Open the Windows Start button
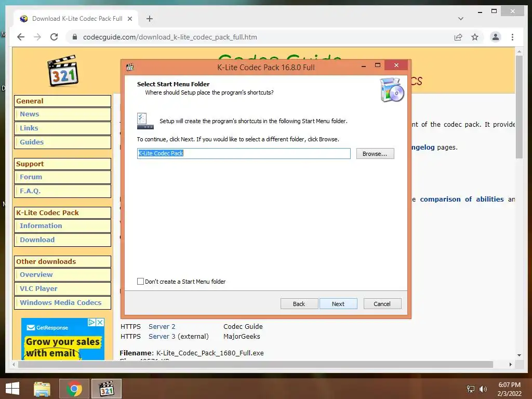Viewport: 532px width, 399px height. pyautogui.click(x=12, y=389)
